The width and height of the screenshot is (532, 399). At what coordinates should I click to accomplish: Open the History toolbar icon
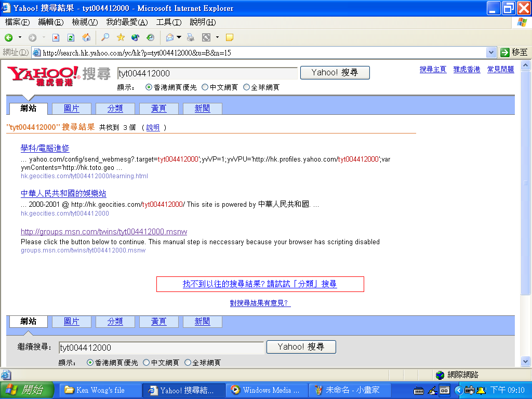click(150, 37)
